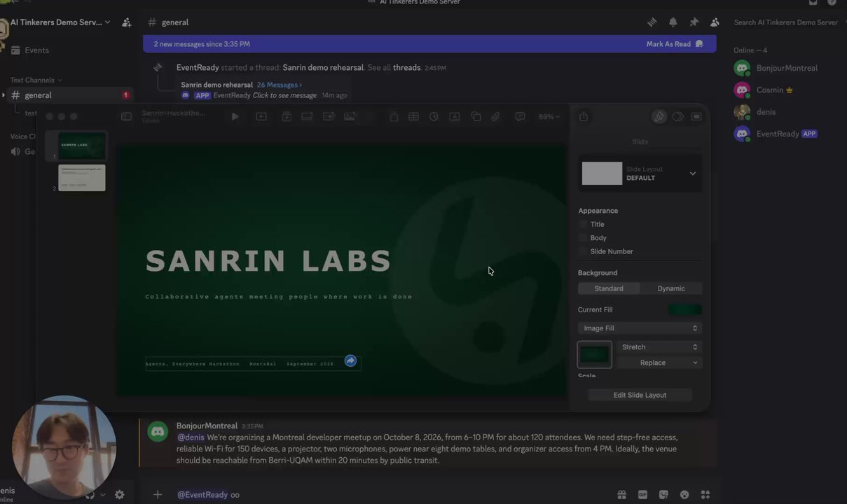
Task: Enable the Body checkbox
Action: (583, 238)
